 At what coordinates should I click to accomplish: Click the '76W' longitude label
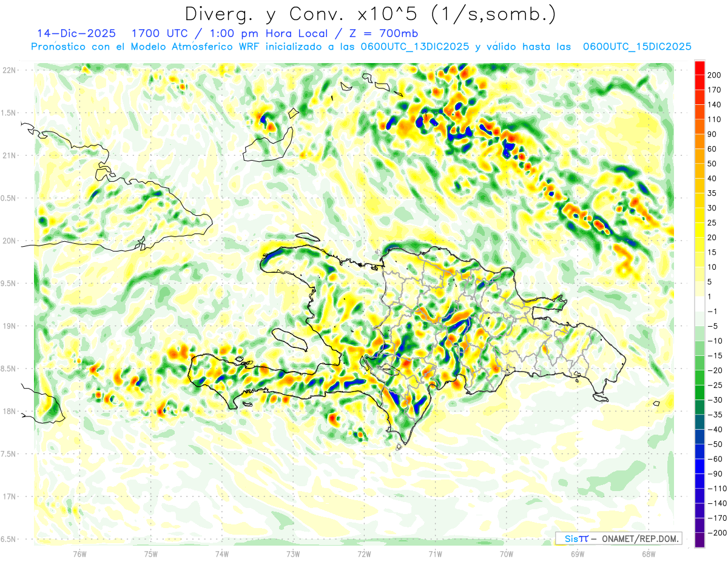[x=79, y=554]
